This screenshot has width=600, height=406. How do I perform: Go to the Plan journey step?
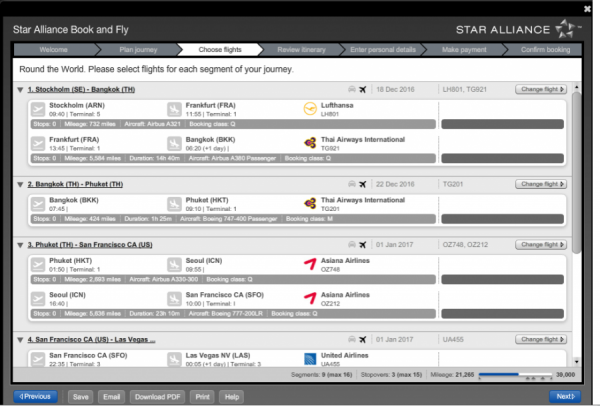(x=138, y=50)
